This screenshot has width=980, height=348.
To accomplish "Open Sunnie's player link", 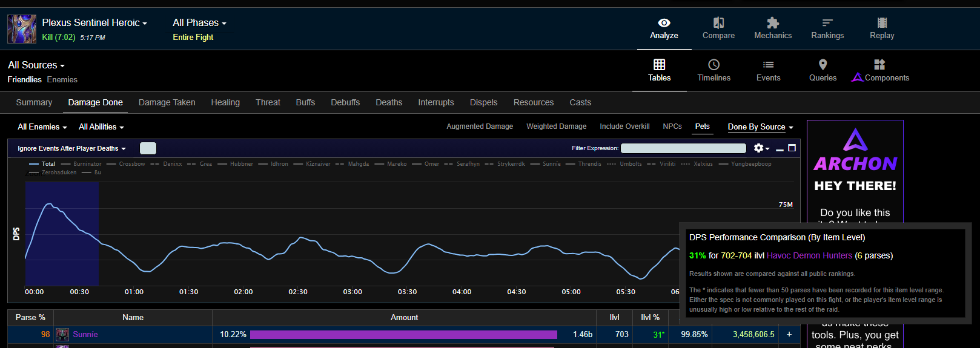I will [85, 335].
